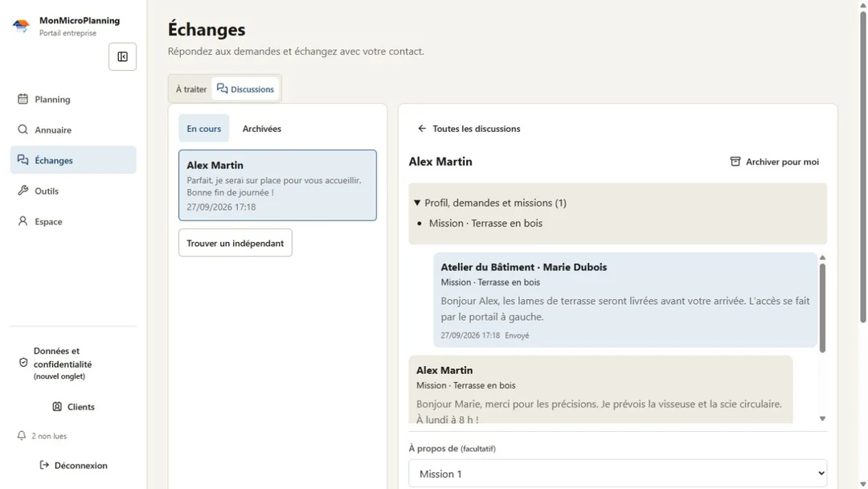Click the Mission · Terrasse en bois list item
This screenshot has width=868, height=489.
(x=485, y=223)
